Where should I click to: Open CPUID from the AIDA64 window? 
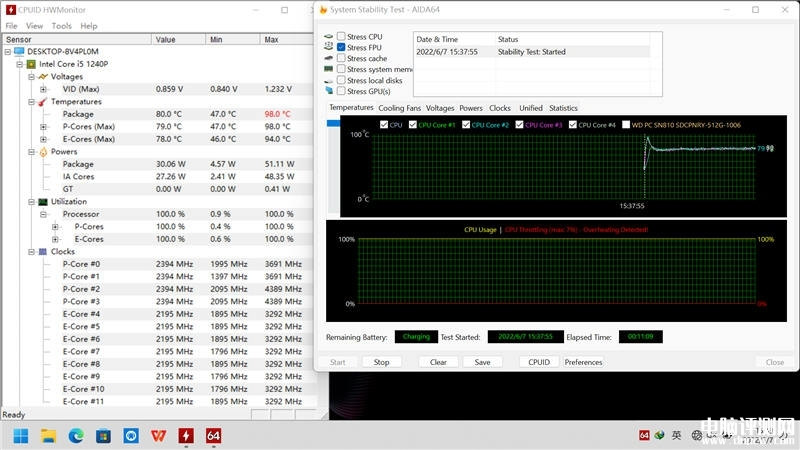click(539, 362)
